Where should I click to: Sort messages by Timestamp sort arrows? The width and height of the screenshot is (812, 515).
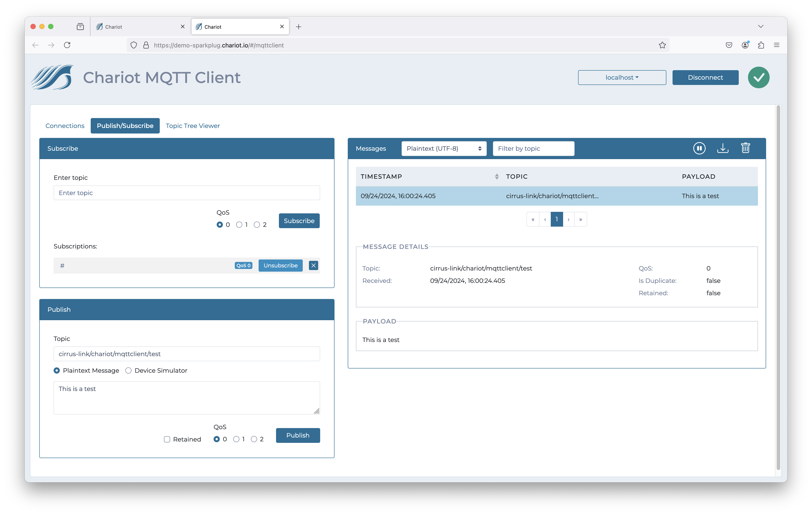coord(496,176)
